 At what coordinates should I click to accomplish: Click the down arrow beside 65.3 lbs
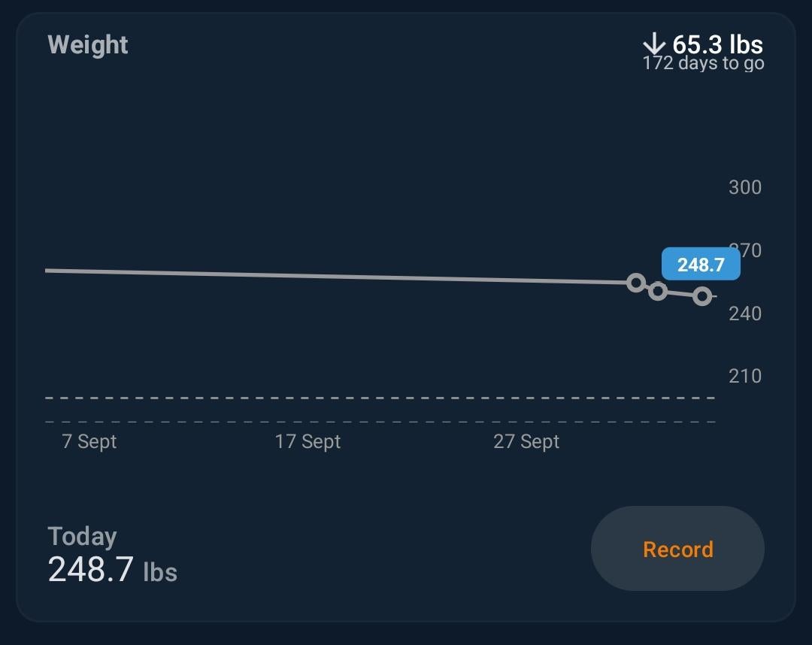pos(655,44)
